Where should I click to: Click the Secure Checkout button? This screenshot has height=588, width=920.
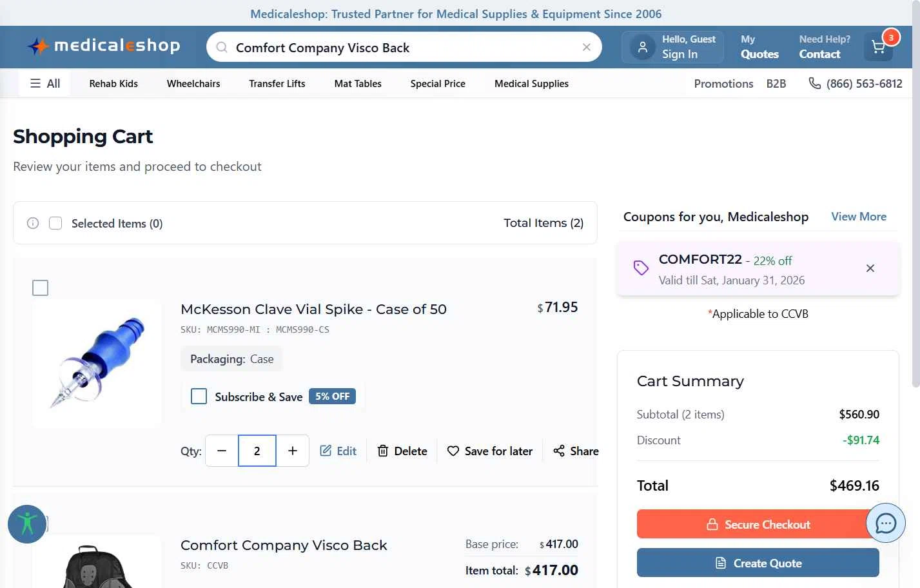point(758,524)
